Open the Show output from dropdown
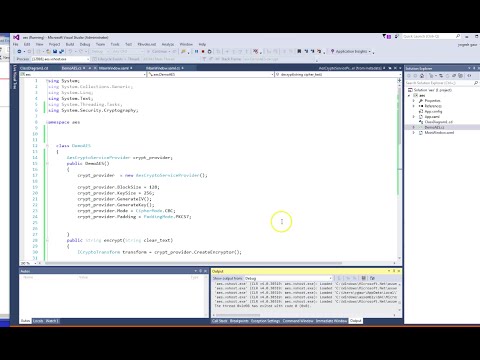 (x=288, y=278)
